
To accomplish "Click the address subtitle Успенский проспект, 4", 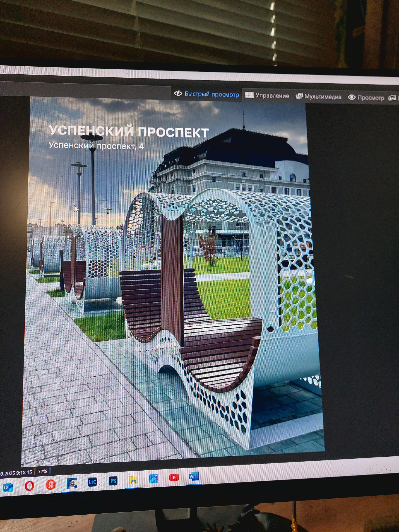I will point(96,145).
